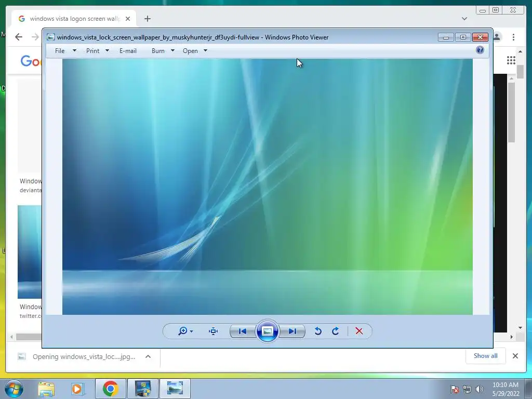The width and height of the screenshot is (532, 399).
Task: Expand the download item options arrow
Action: click(x=148, y=356)
